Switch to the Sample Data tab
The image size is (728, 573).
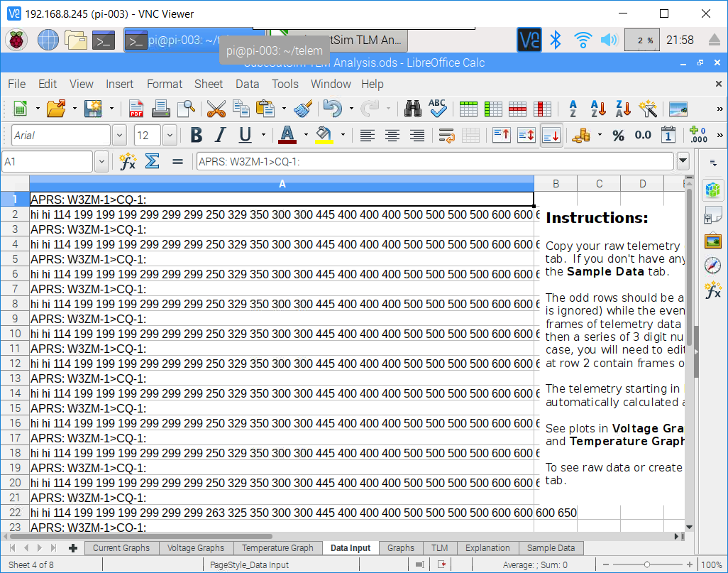pos(551,547)
